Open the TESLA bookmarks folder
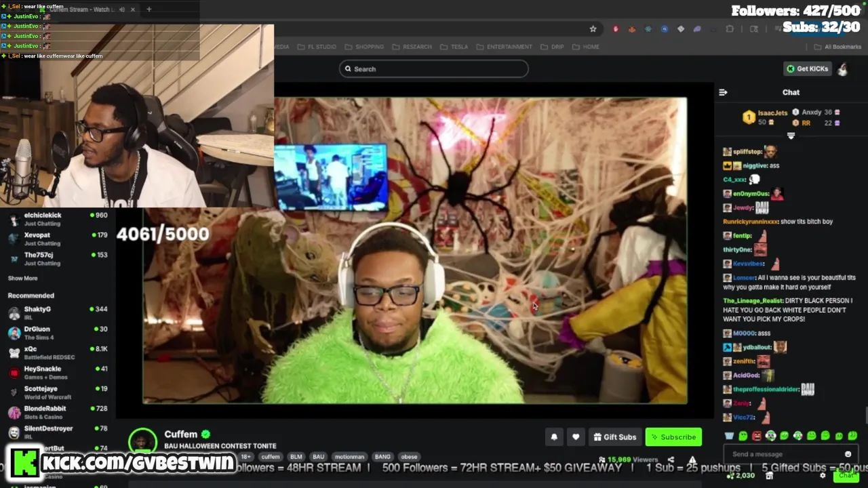The height and width of the screenshot is (488, 868). point(454,47)
